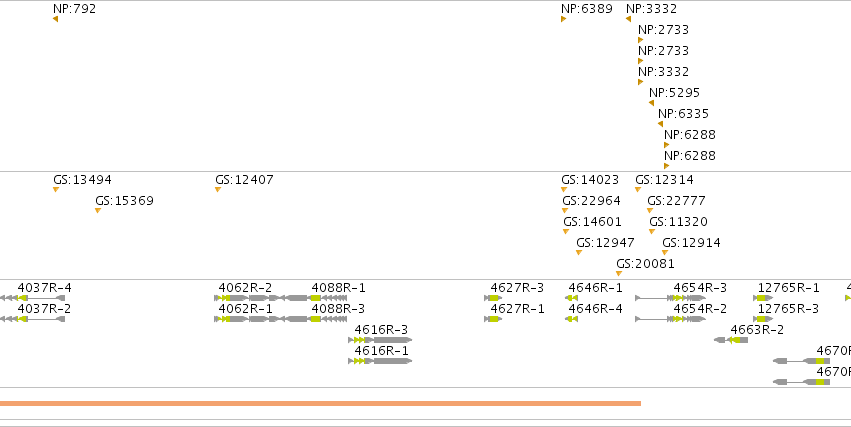The height and width of the screenshot is (427, 851).
Task: Click the NP:6389 triangle marker
Action: [563, 19]
